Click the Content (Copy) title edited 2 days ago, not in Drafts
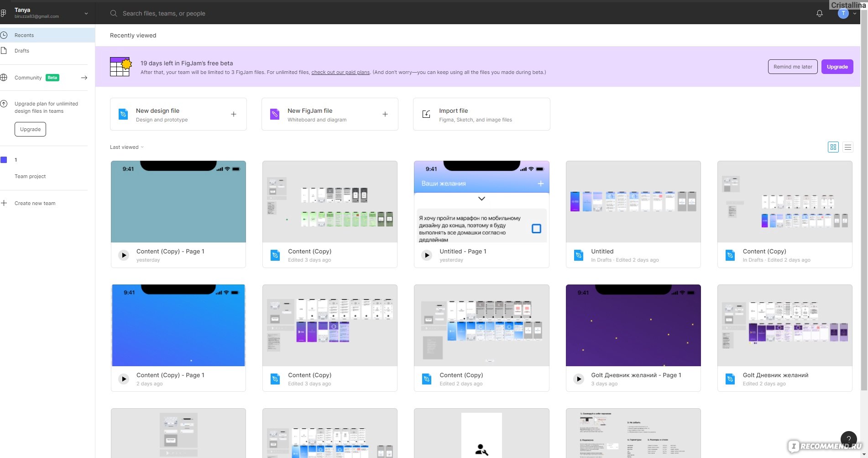868x458 pixels. (x=461, y=375)
